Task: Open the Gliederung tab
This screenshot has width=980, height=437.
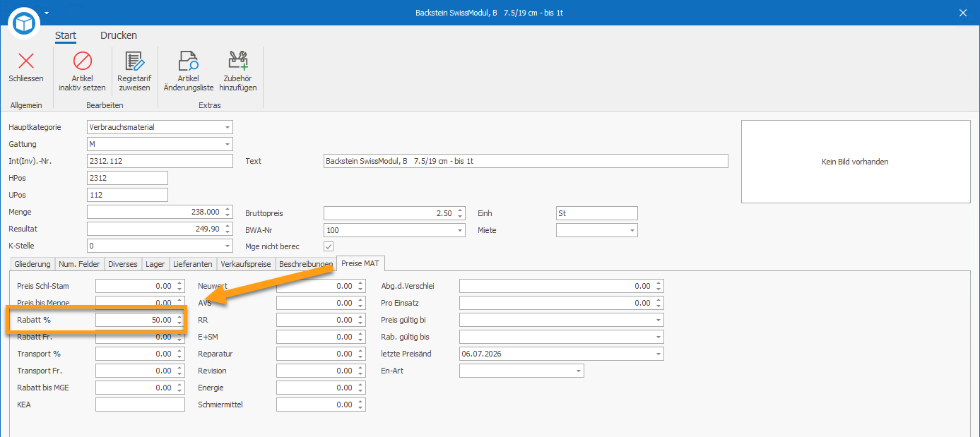Action: (x=33, y=264)
